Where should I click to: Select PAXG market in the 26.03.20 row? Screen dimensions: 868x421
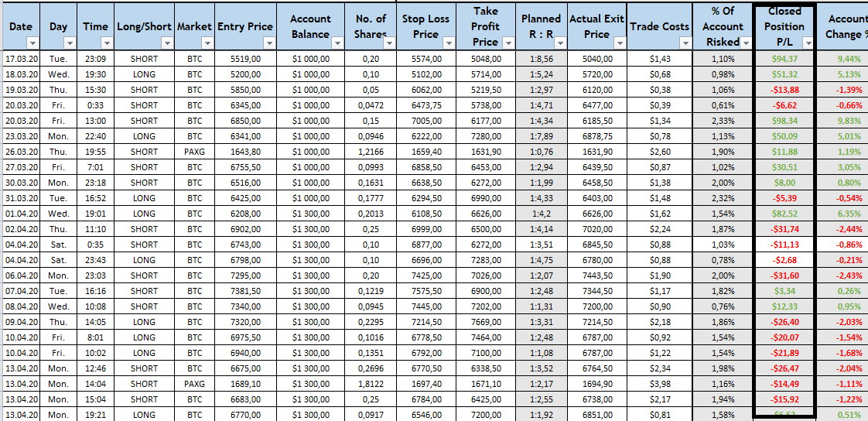pos(194,152)
